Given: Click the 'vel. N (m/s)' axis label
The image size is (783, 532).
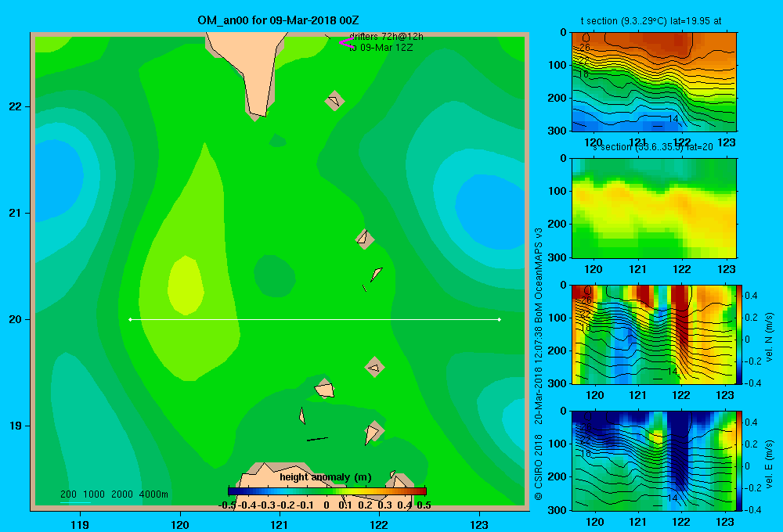Looking at the screenshot, I should point(769,337).
